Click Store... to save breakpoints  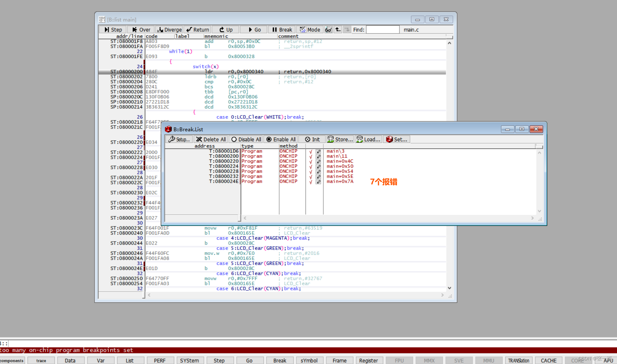pyautogui.click(x=340, y=139)
